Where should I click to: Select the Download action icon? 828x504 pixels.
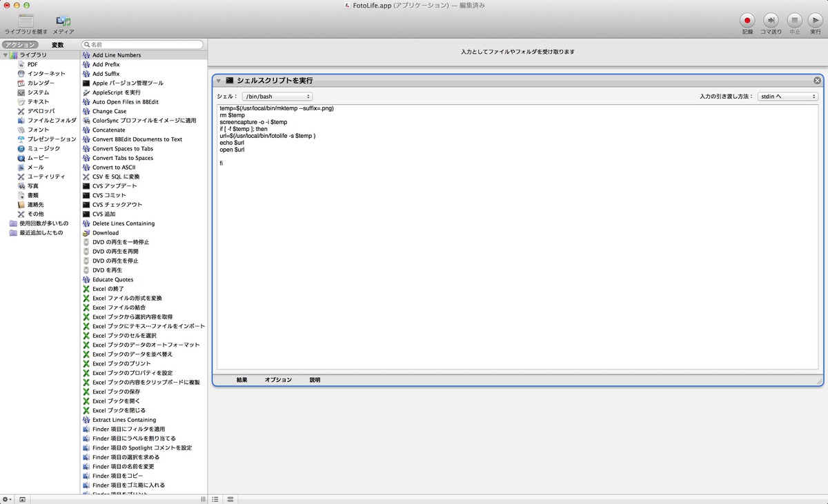pyautogui.click(x=86, y=233)
